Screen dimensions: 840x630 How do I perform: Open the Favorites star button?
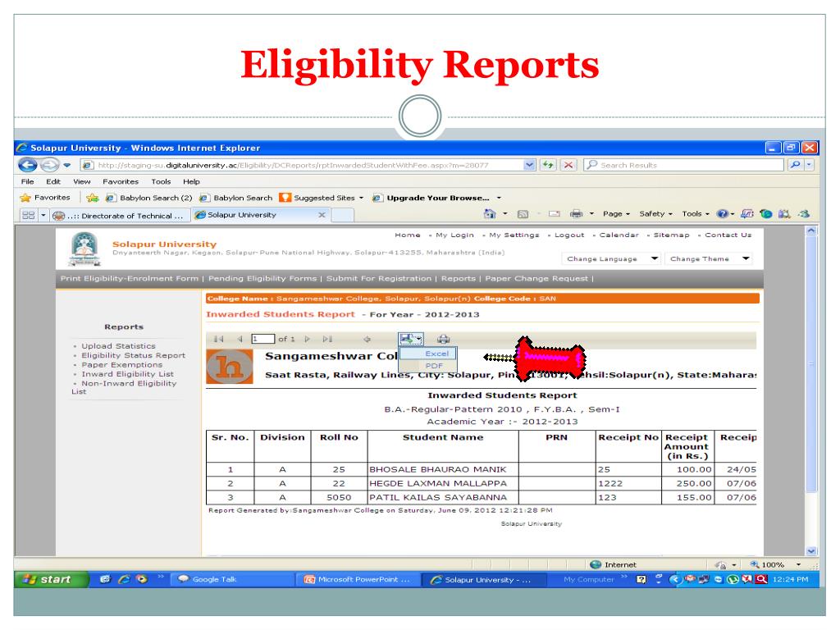click(x=45, y=198)
